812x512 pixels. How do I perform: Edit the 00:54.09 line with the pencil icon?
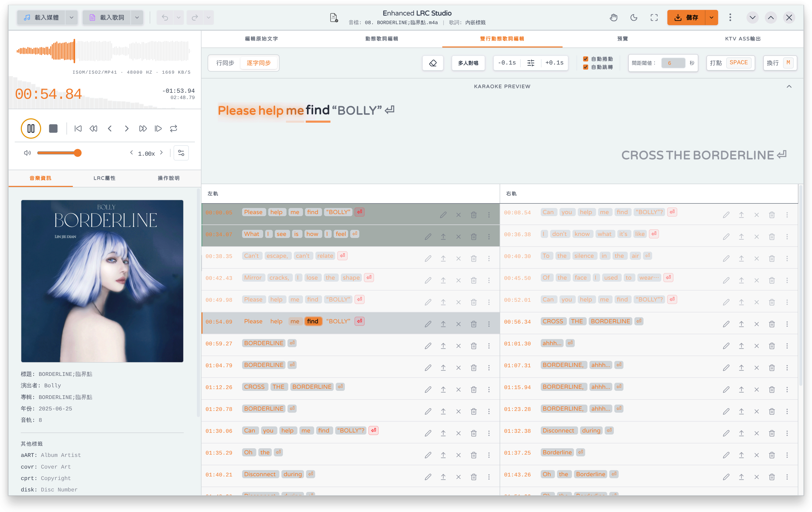428,324
